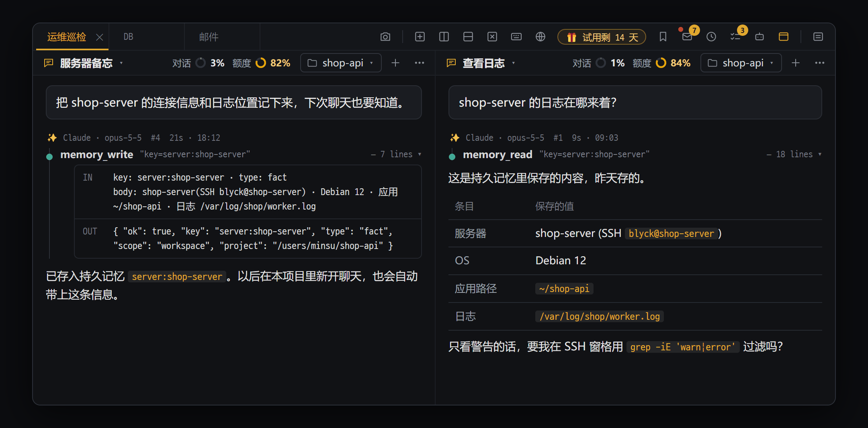
Task: Click the chat icon beside 查看日志
Action: (x=451, y=63)
